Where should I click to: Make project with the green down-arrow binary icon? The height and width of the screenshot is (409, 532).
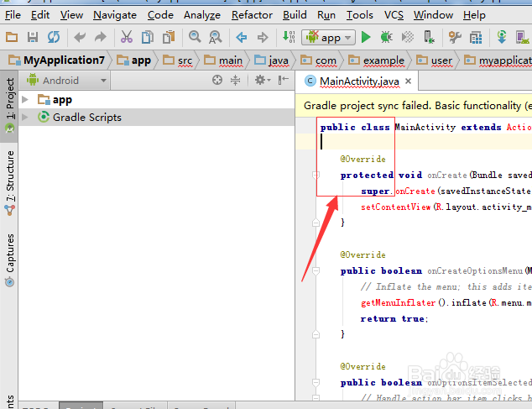point(289,37)
